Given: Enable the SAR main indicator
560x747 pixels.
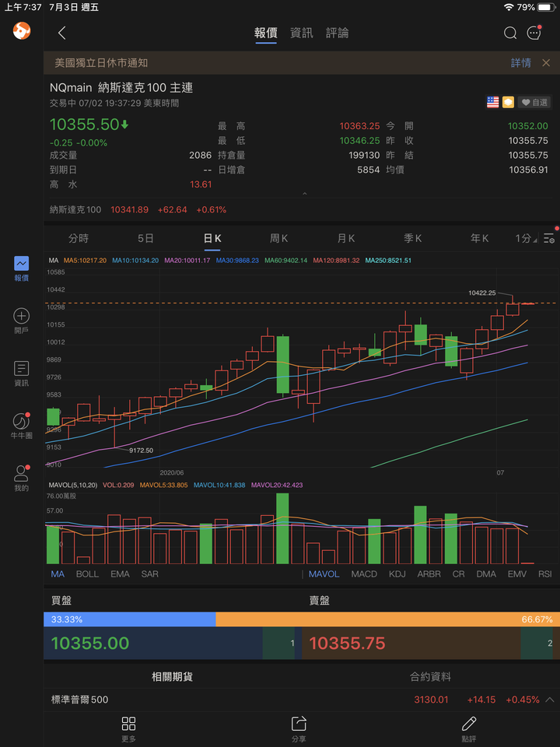Looking at the screenshot, I should coord(149,574).
